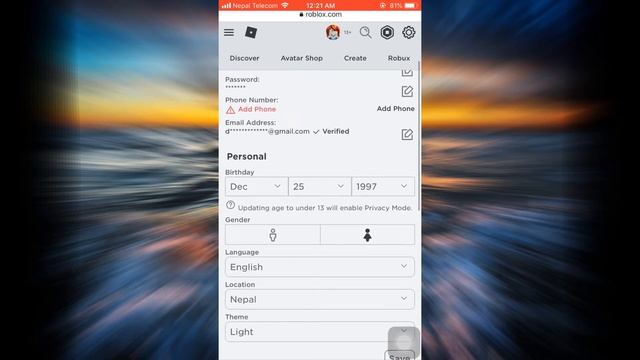Image resolution: width=640 pixels, height=360 pixels.
Task: Open the settings gear icon
Action: click(x=409, y=32)
